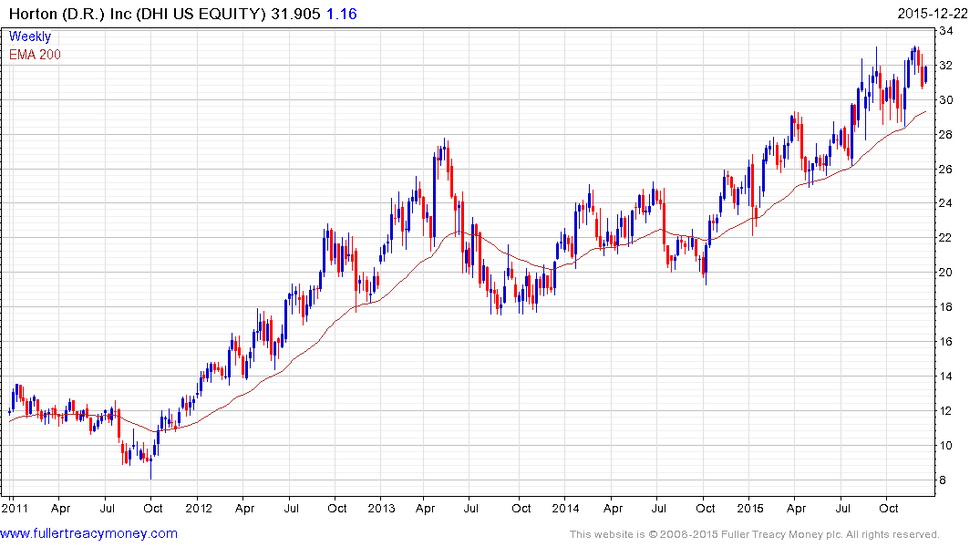Screen dimensions: 980x547
Task: Click the 20 price axis label
Action: [946, 273]
